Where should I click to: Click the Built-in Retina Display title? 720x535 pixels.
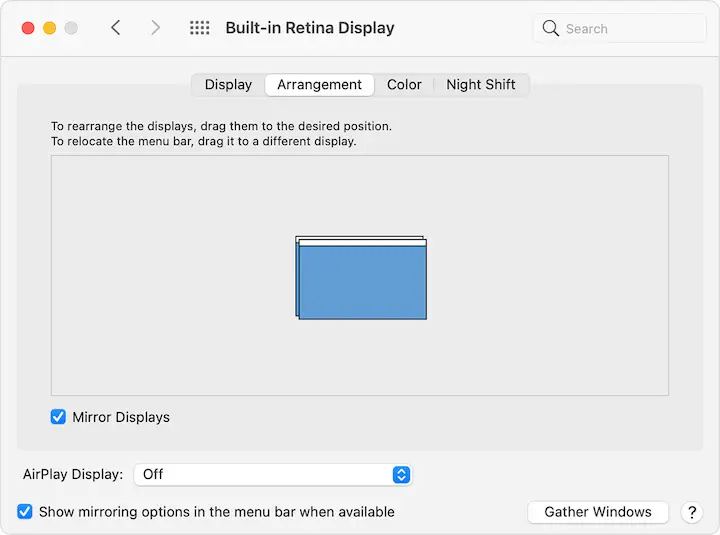[310, 28]
